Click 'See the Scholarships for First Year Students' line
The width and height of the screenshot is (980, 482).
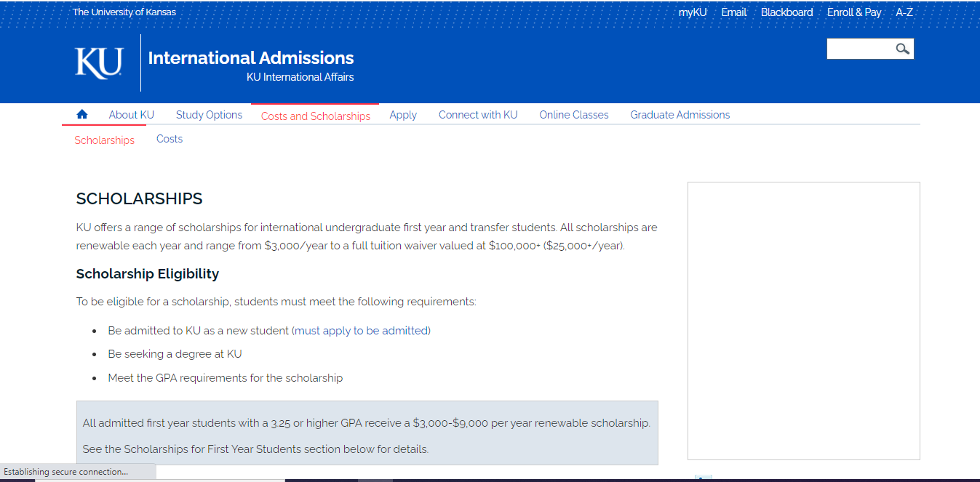point(255,449)
